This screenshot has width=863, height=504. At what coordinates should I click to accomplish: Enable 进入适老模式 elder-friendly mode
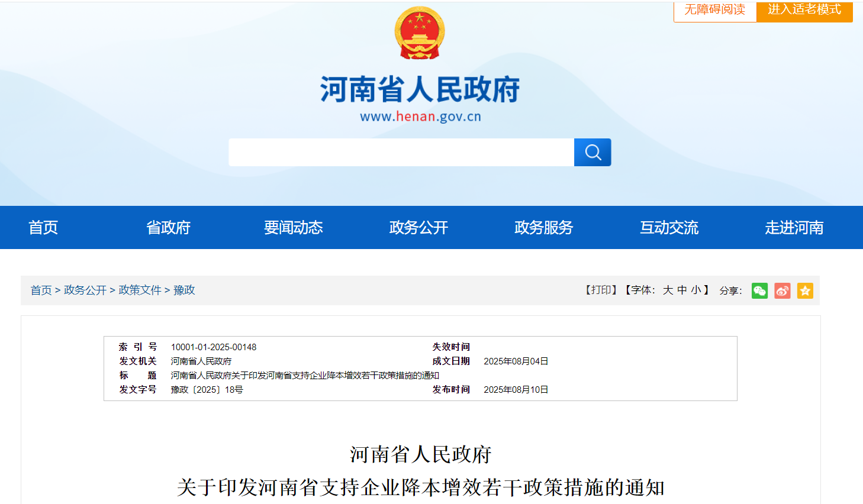click(804, 10)
